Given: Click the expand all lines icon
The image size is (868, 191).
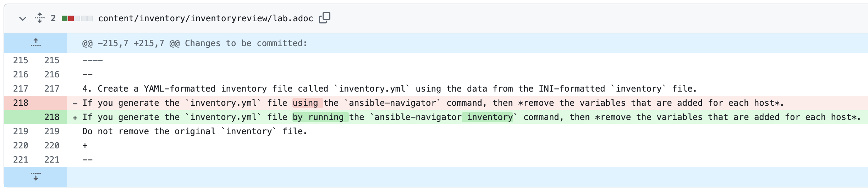Looking at the screenshot, I should pyautogui.click(x=40, y=18).
